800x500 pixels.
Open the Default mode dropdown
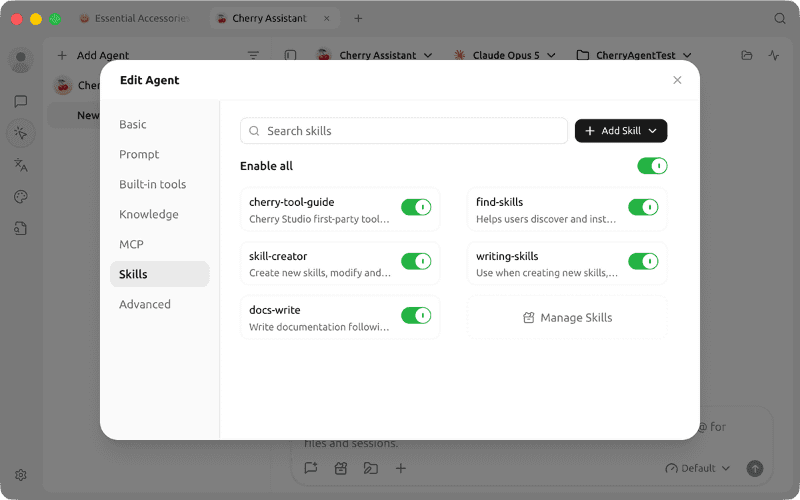[x=698, y=468]
